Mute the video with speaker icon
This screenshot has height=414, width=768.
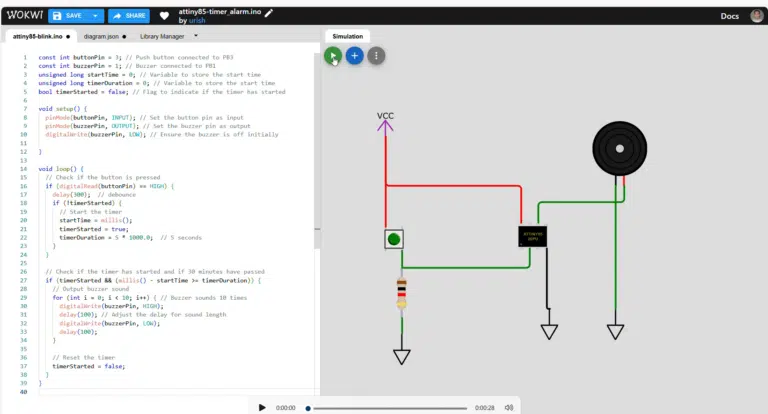[x=509, y=408]
